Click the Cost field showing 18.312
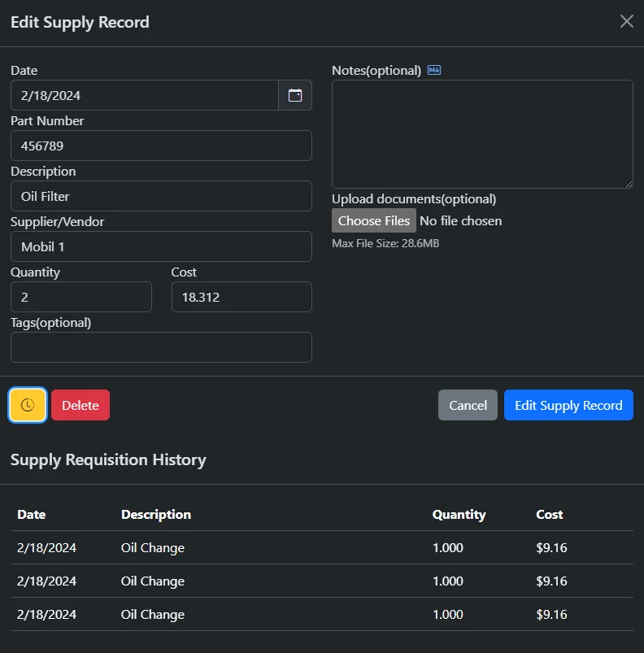 pyautogui.click(x=241, y=297)
